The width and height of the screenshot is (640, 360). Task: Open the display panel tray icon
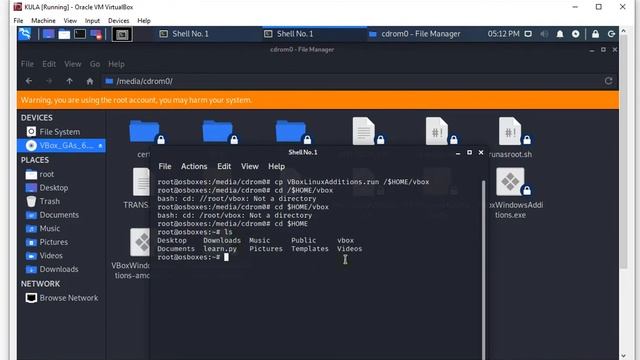[x=528, y=34]
